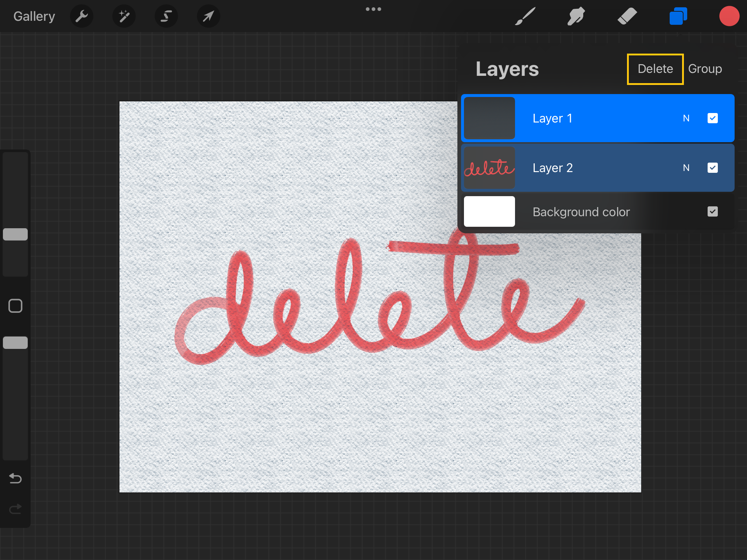Open the Adjustments magic wand menu

(x=124, y=16)
